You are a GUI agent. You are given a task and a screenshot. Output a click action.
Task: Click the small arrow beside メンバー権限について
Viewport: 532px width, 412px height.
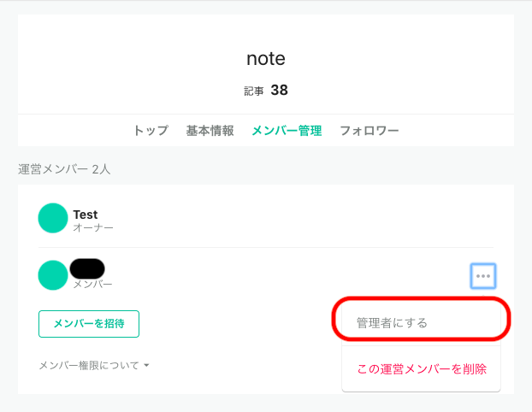pyautogui.click(x=146, y=366)
